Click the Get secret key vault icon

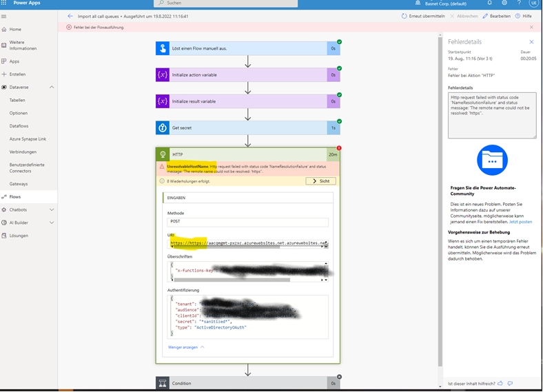[x=163, y=127]
